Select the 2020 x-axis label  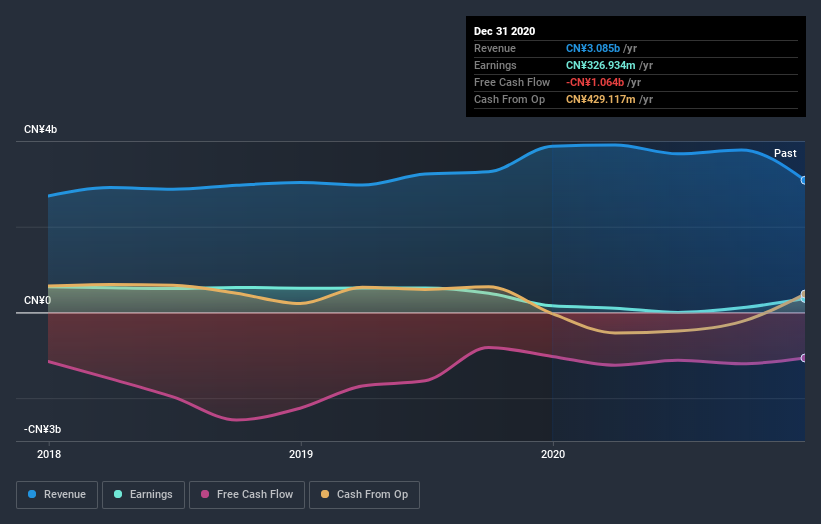[553, 454]
